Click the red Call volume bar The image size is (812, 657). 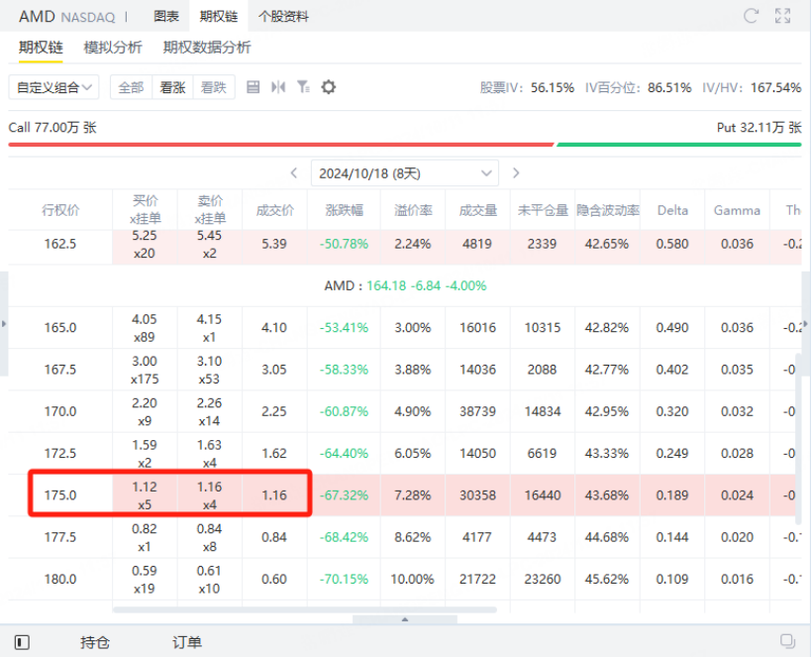[x=281, y=145]
